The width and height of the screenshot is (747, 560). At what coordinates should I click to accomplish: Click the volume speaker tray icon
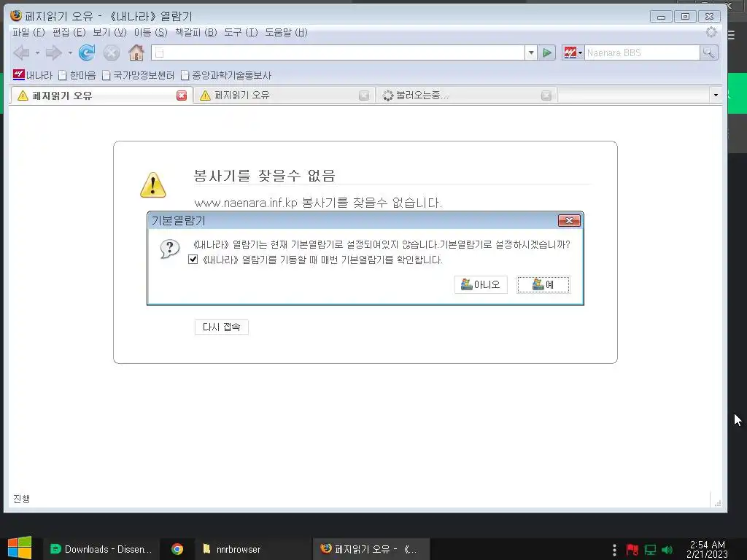click(667, 550)
